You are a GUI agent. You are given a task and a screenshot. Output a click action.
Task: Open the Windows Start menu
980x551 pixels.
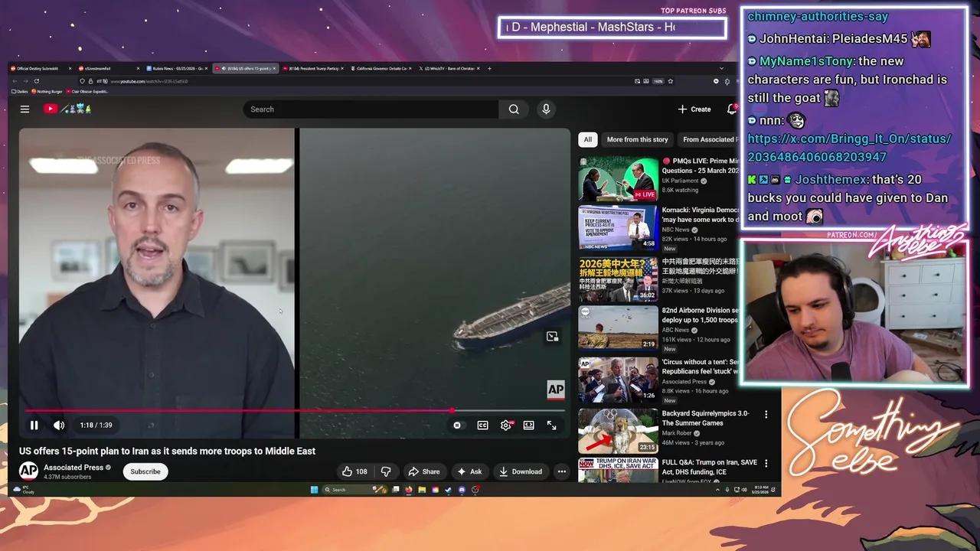tap(314, 490)
